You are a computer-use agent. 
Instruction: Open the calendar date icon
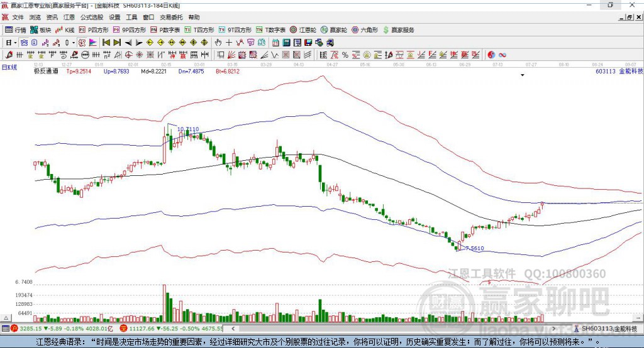[275, 43]
